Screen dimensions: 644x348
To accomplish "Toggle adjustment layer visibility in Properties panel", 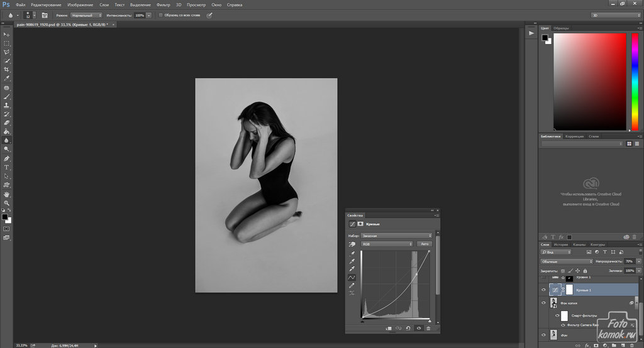I will point(418,329).
